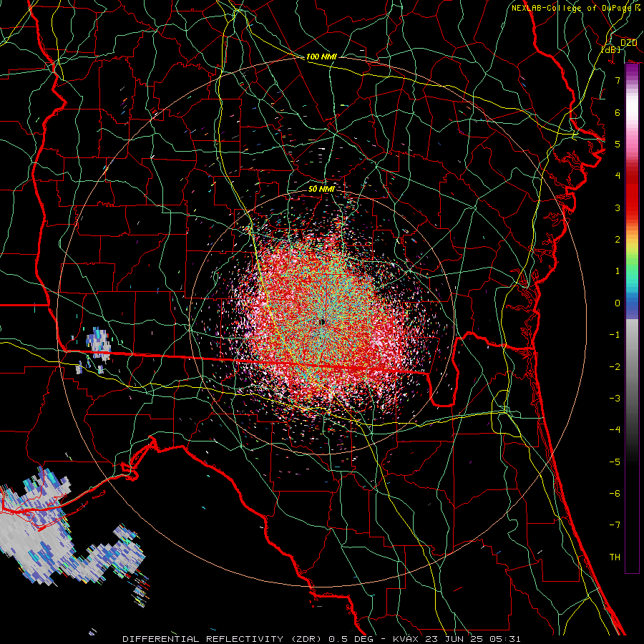Click the 0 value on the color scale
The width and height of the screenshot is (644, 644).
coord(618,303)
